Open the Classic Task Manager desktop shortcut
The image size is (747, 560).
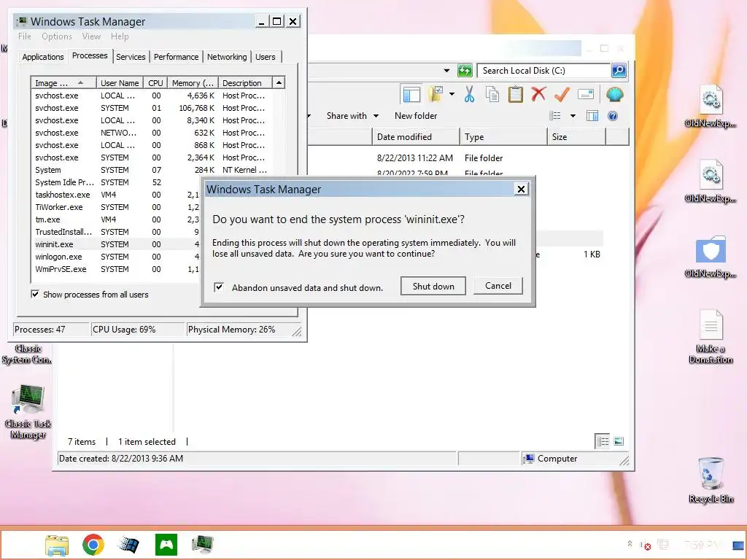pos(28,411)
